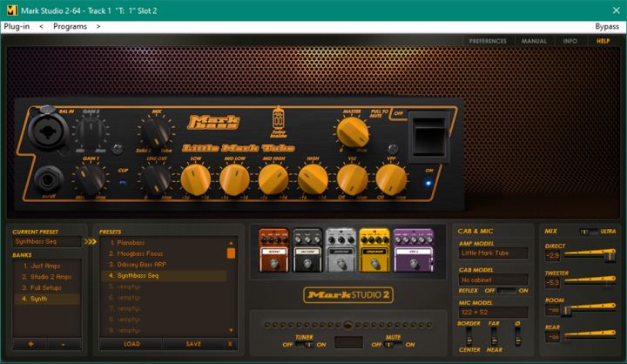Open the Preferences tab

pyautogui.click(x=488, y=41)
